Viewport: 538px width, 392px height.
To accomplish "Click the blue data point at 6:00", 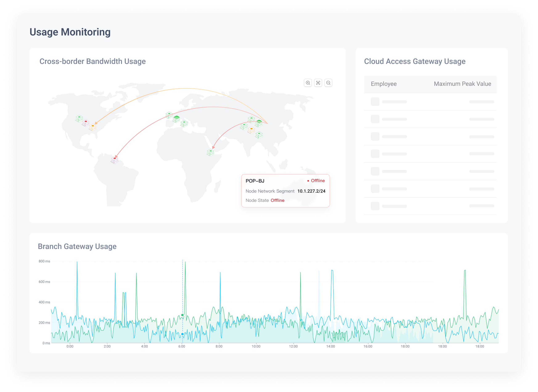I will (182, 334).
